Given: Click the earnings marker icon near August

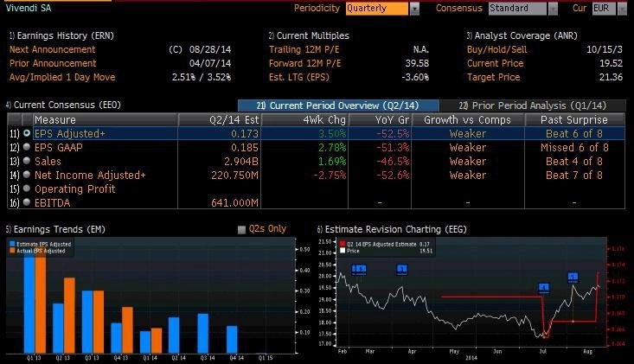Looking at the screenshot, I should [573, 278].
